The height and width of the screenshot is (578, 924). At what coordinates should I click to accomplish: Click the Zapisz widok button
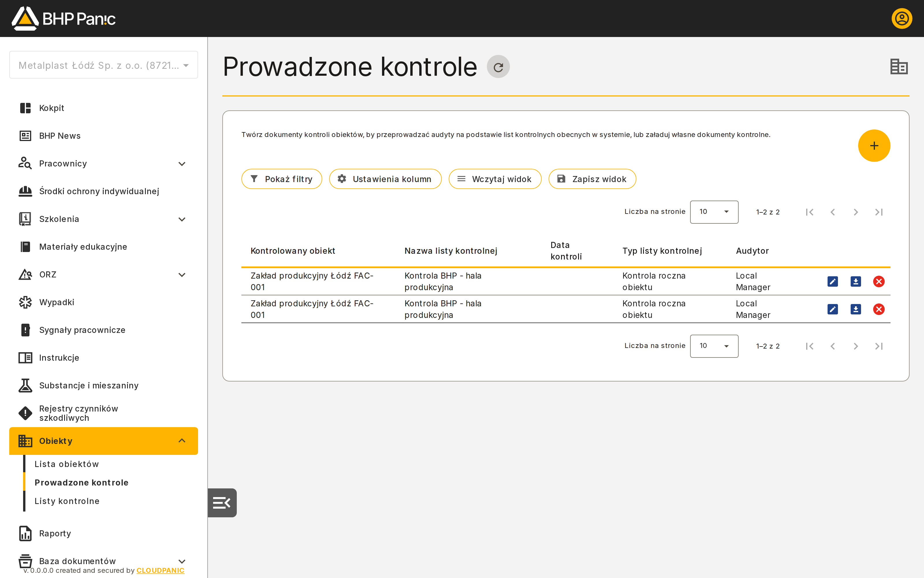pos(592,179)
